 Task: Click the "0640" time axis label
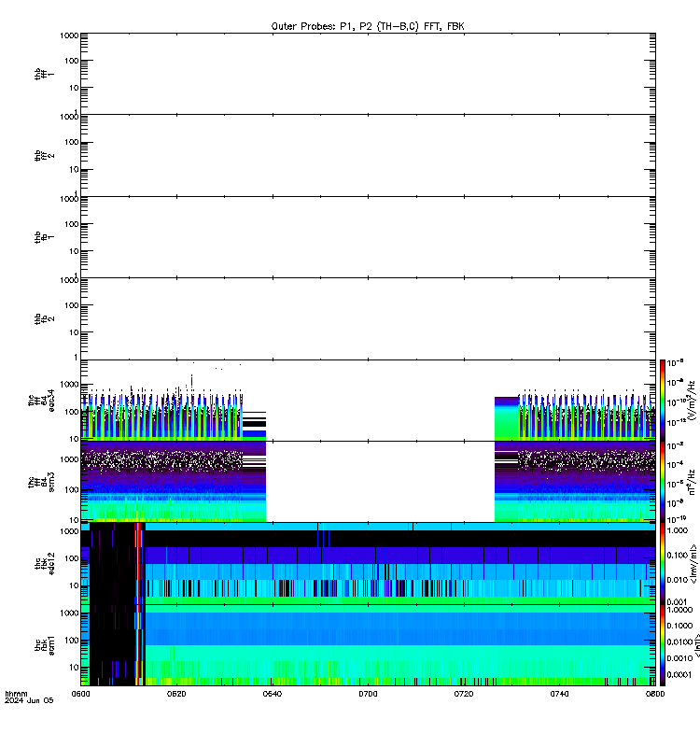272,694
